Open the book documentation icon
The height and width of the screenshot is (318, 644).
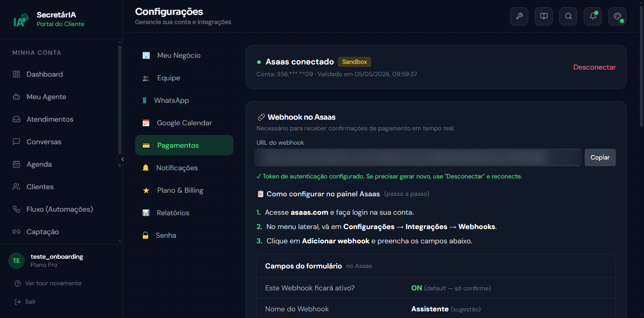[544, 16]
